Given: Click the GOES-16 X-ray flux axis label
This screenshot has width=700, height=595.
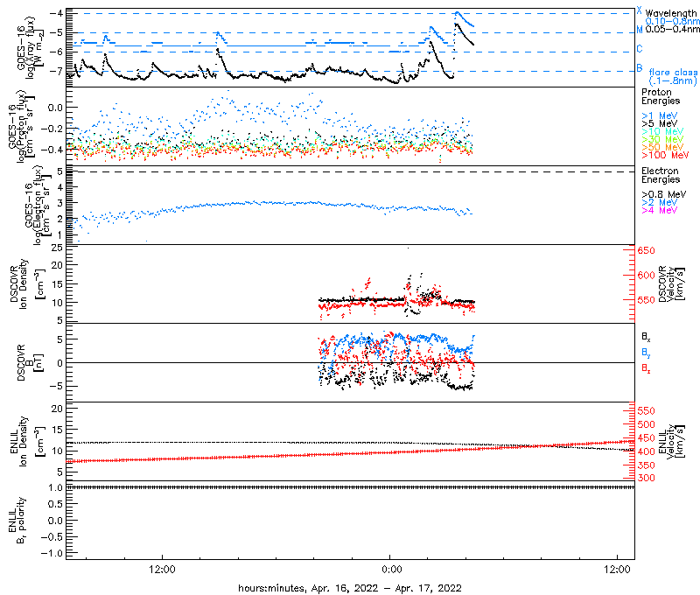Looking at the screenshot, I should 30,48.
